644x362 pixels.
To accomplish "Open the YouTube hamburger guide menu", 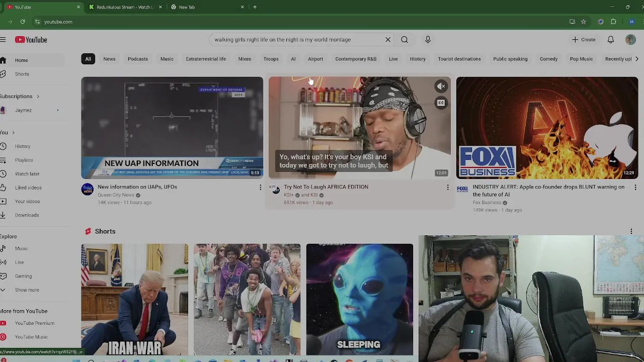I will pyautogui.click(x=3, y=40).
